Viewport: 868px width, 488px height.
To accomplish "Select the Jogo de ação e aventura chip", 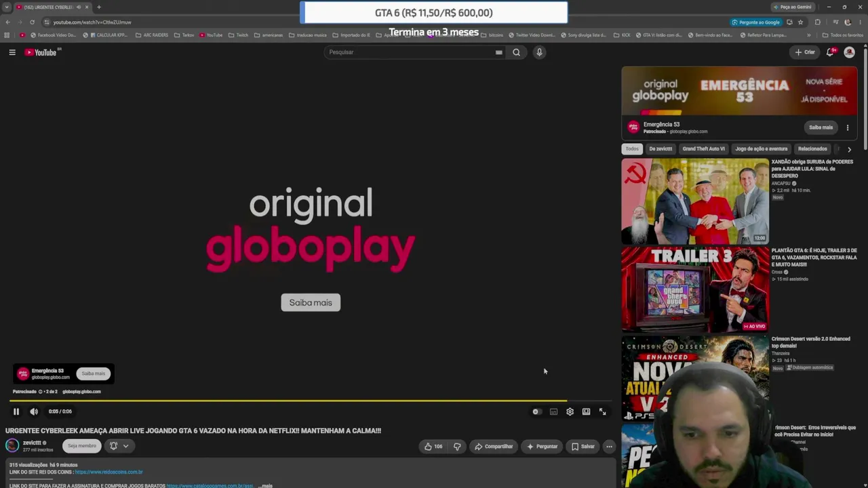I will coord(762,149).
